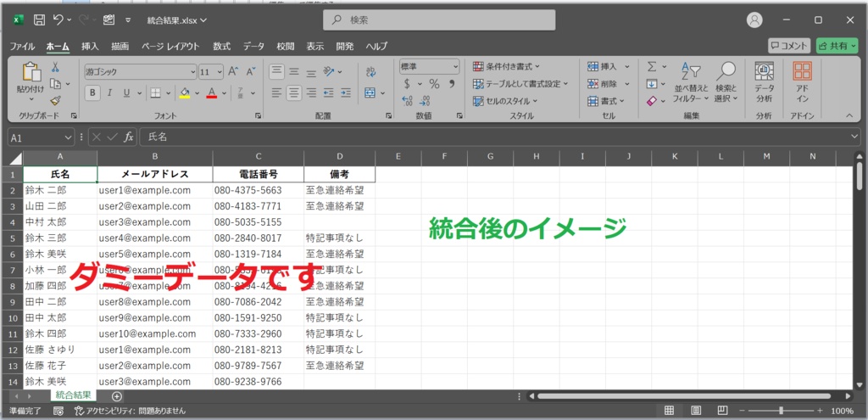Expand the Name Box dropdown for A1
Screen dimensions: 868x420
tap(69, 137)
